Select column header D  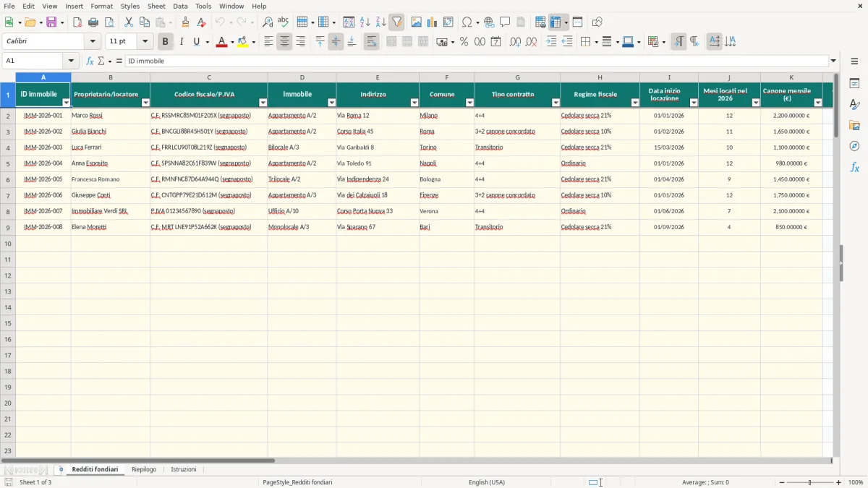coord(302,77)
